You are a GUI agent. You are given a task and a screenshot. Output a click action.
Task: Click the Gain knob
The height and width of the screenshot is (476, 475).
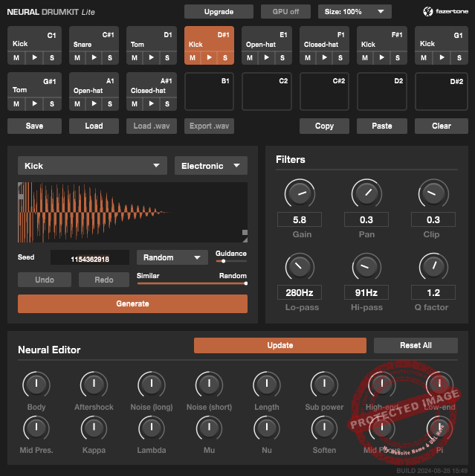point(300,193)
